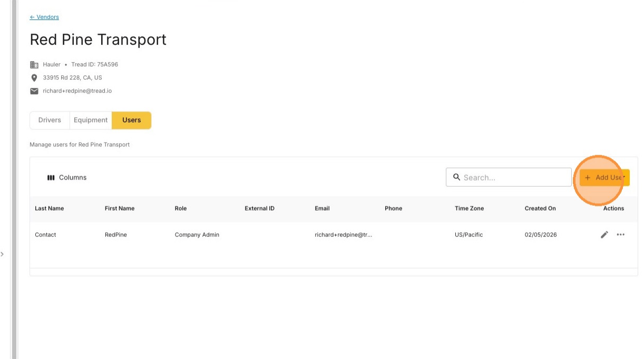Click the Contact last name cell
The width and height of the screenshot is (644, 359).
point(45,235)
